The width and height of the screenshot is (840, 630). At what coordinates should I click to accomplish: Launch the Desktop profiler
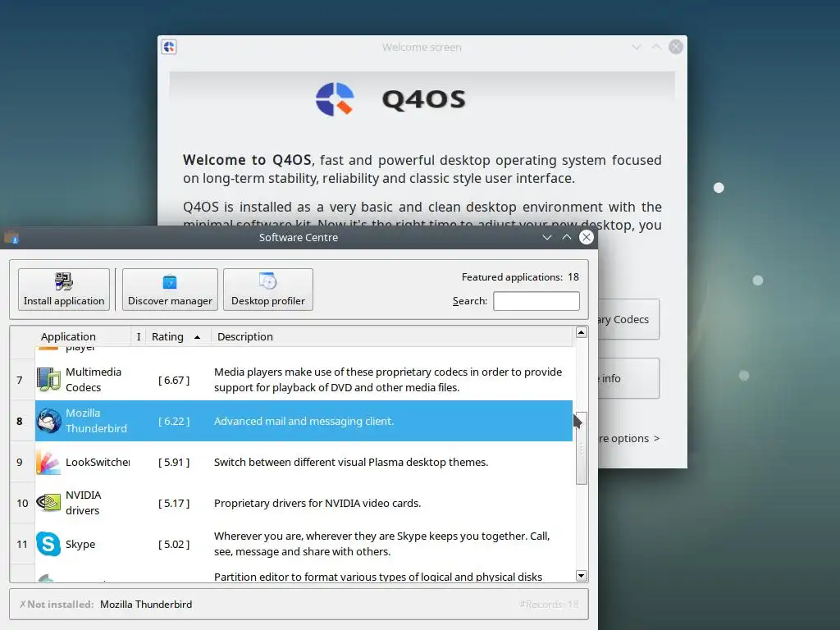(268, 290)
